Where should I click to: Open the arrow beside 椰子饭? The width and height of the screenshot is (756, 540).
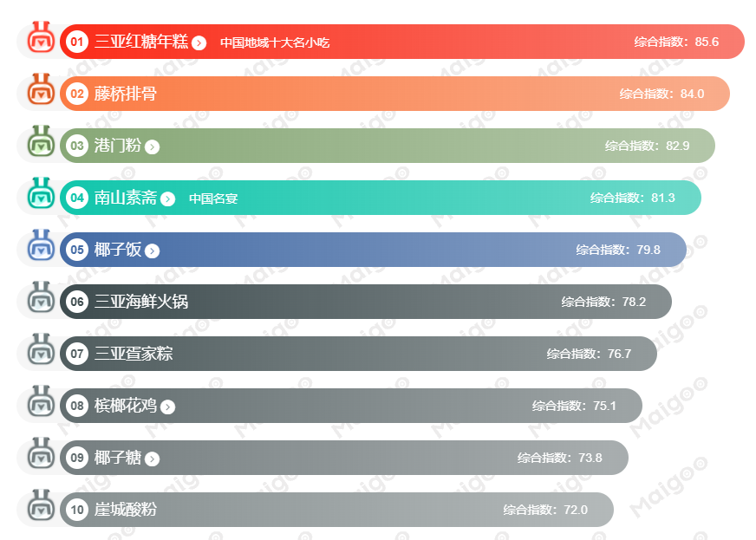[153, 250]
